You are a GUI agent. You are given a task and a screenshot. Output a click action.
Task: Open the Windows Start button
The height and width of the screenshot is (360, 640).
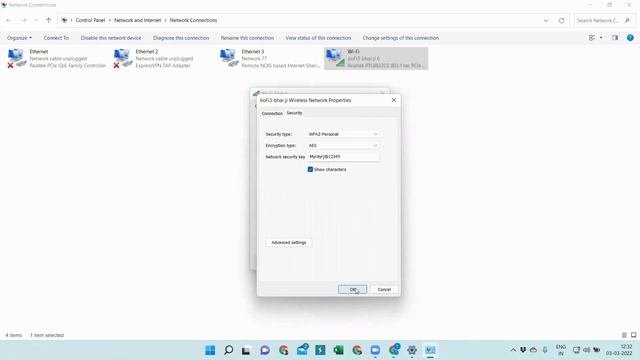210,350
